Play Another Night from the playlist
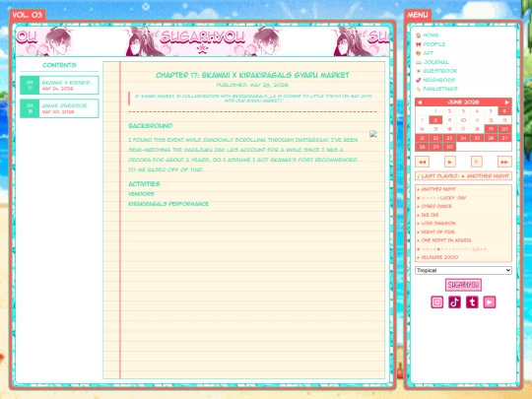Image resolution: width=532 pixels, height=399 pixels. 438,189
